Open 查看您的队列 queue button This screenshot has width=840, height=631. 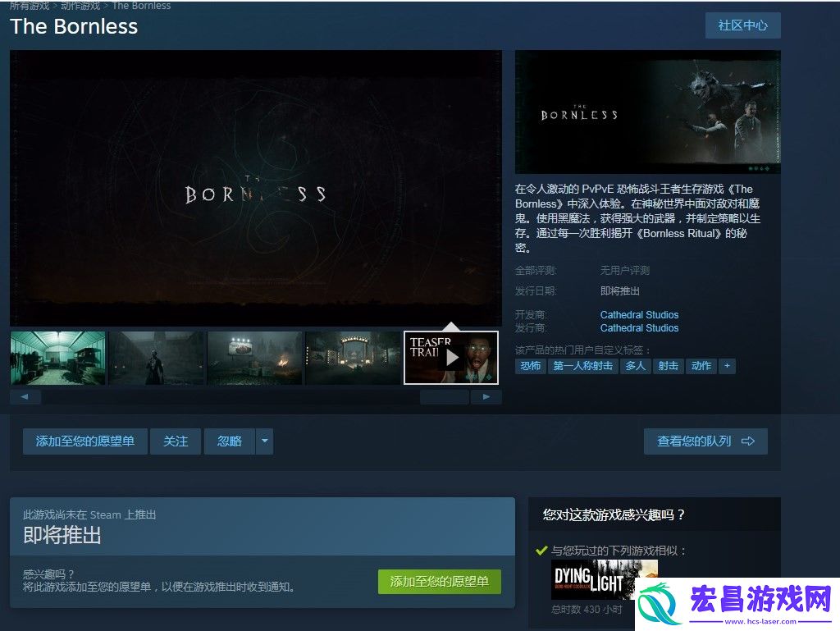coord(705,441)
